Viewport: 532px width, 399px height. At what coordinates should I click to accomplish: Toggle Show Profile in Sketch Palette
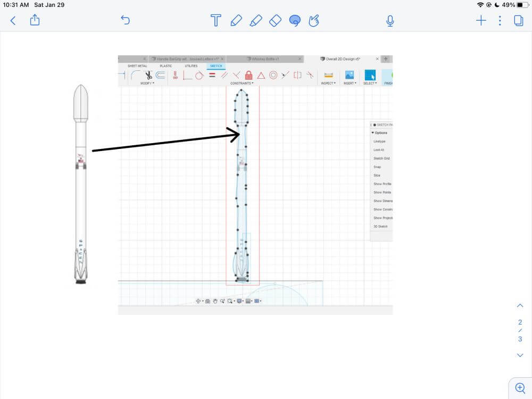pos(382,184)
